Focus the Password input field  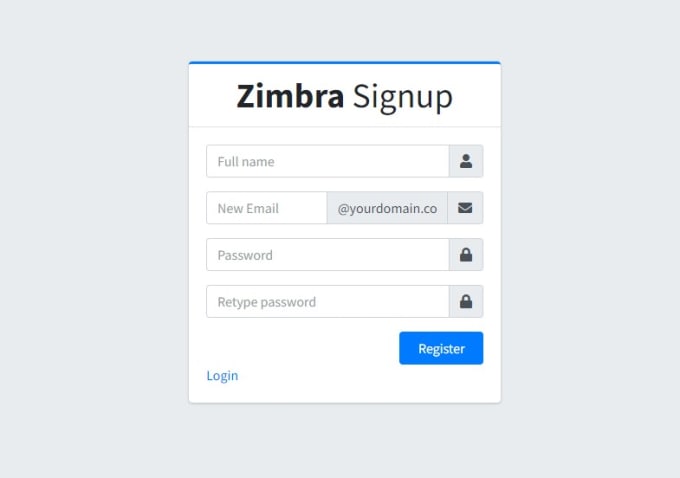tap(328, 255)
